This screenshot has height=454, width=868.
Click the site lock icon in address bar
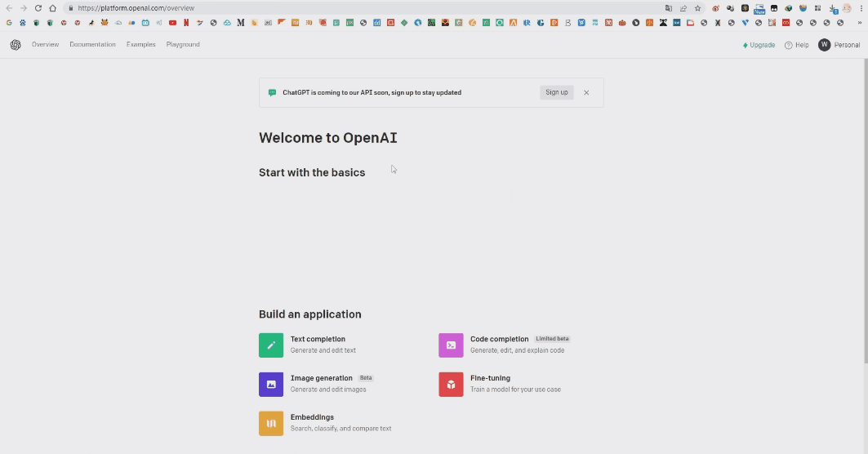71,8
